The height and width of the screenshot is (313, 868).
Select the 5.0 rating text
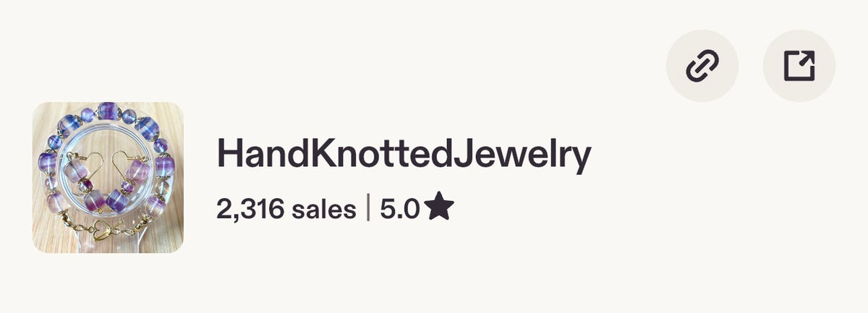point(400,210)
